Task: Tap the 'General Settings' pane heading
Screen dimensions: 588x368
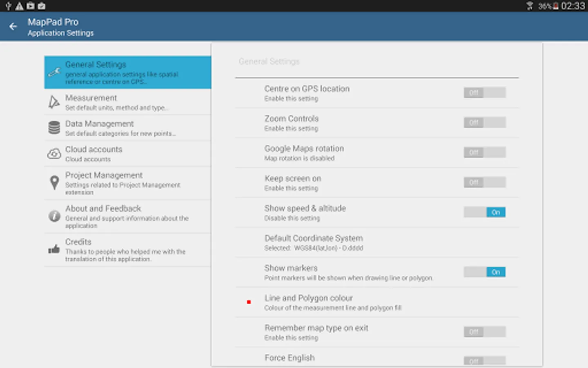Action: tap(269, 61)
